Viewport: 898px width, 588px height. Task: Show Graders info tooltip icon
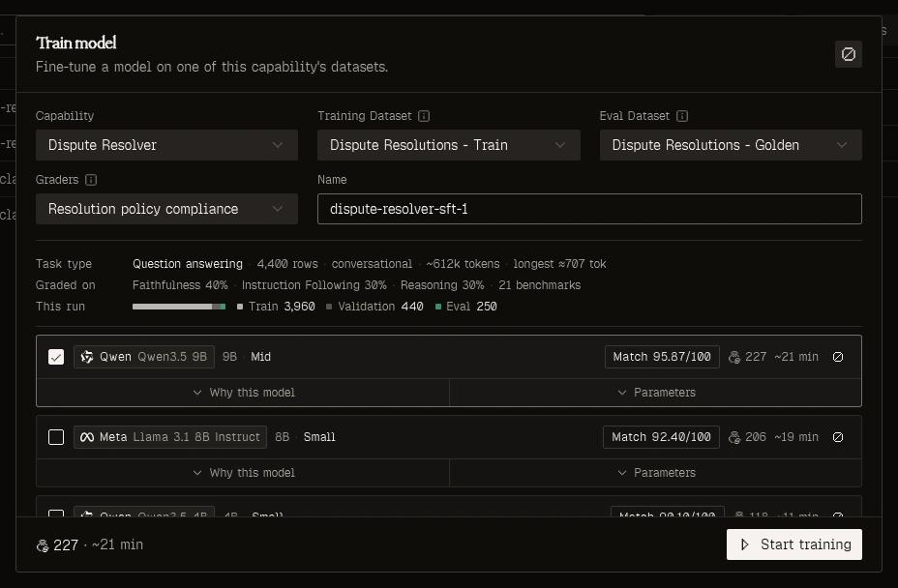(x=91, y=180)
